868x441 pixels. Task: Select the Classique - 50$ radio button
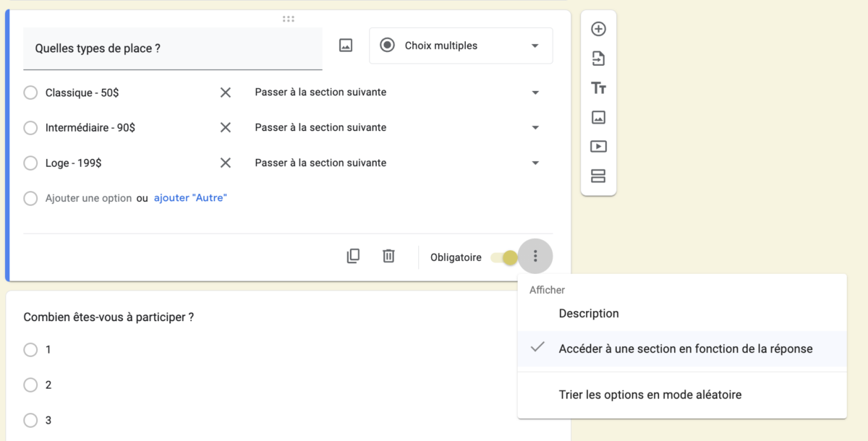point(30,93)
